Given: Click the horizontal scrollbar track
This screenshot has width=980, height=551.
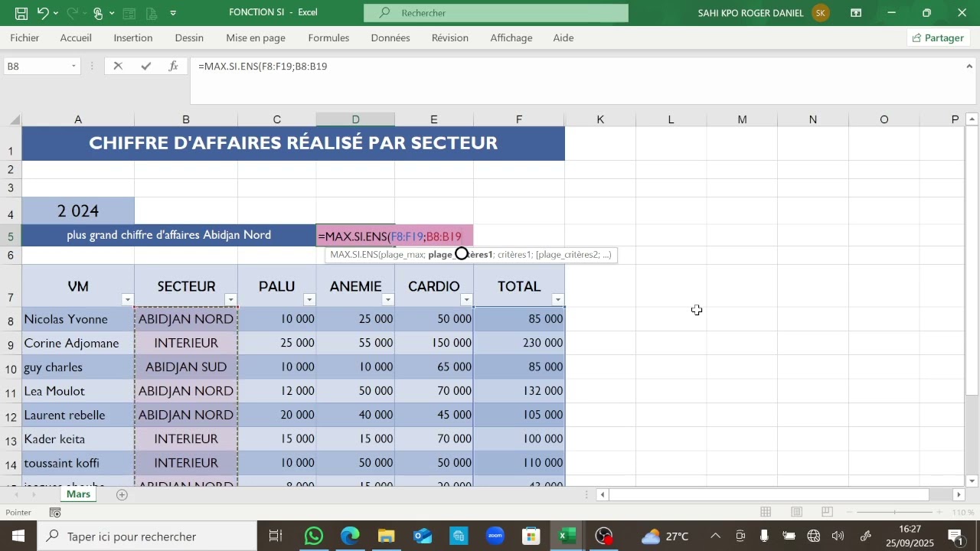Looking at the screenshot, I should [781, 495].
